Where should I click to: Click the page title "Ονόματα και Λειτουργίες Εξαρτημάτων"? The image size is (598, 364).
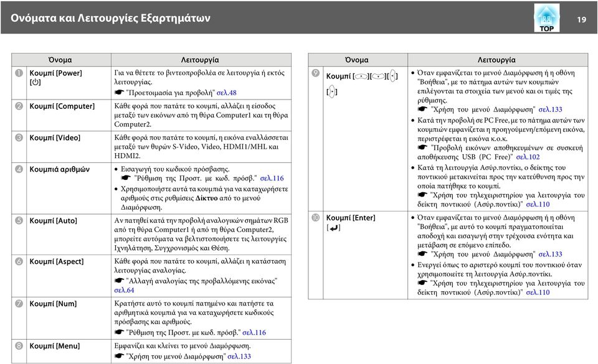(x=110, y=18)
